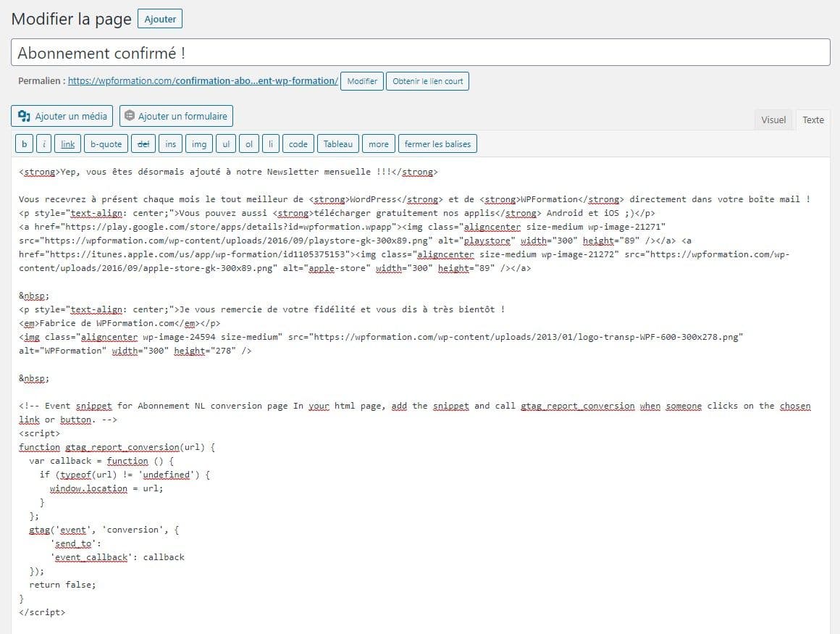The width and height of the screenshot is (840, 634).
Task: Start an ordered list with the ol button
Action: pyautogui.click(x=248, y=143)
